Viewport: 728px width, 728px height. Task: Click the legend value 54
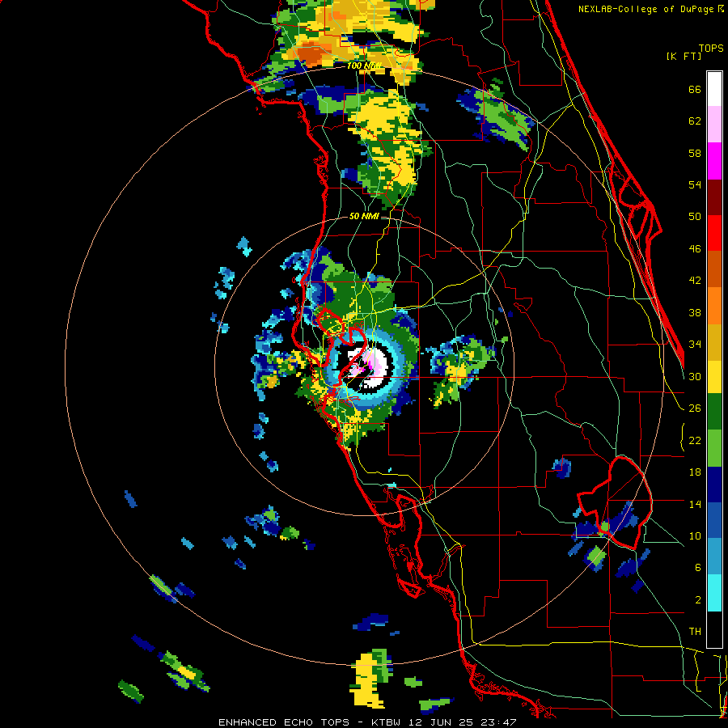click(695, 184)
